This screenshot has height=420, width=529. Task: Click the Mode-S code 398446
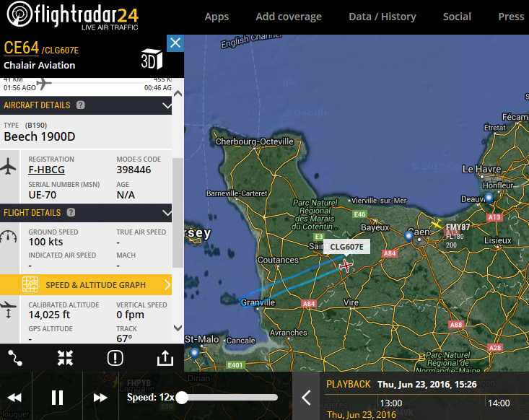pos(134,170)
